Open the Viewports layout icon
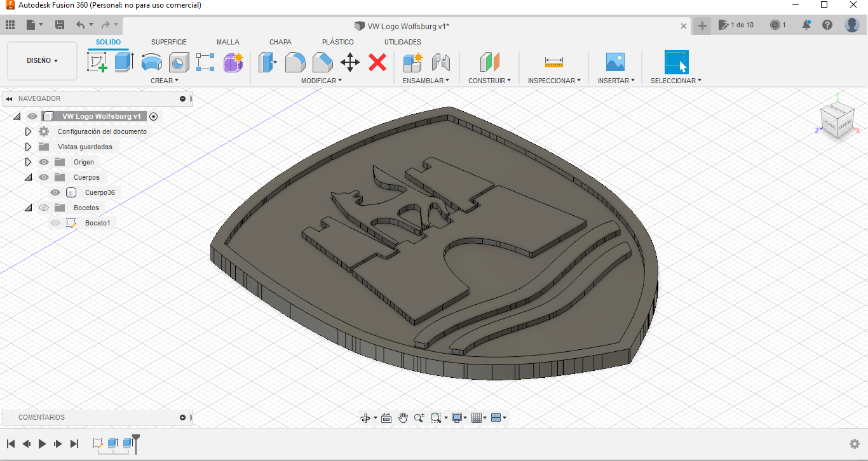 [x=496, y=418]
